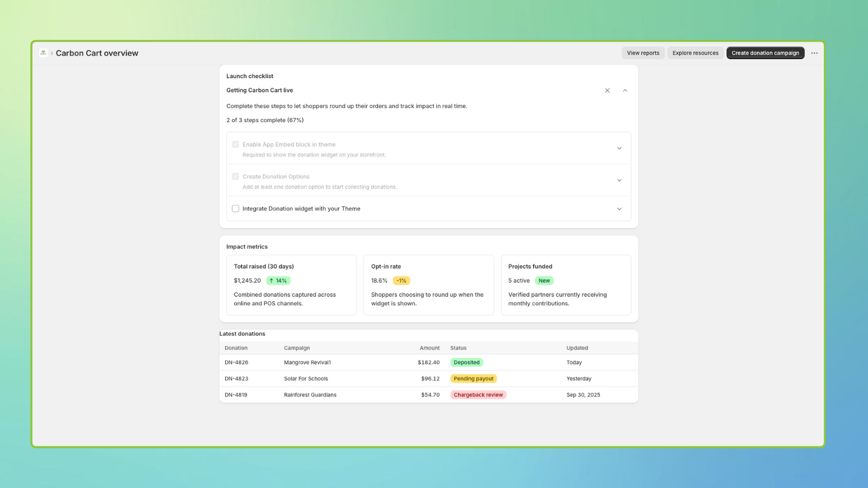Expand the Enable App Embed block step

[x=619, y=149]
